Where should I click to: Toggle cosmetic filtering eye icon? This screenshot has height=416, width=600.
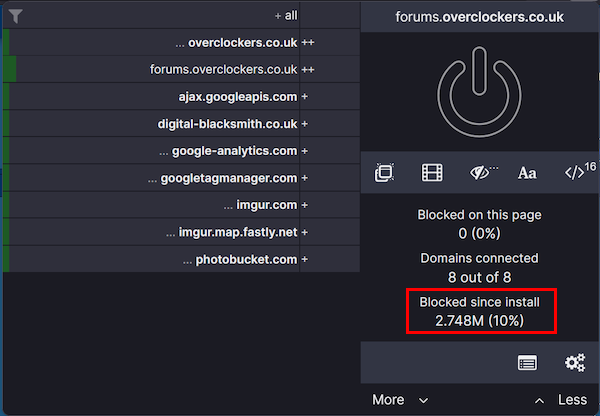(482, 173)
